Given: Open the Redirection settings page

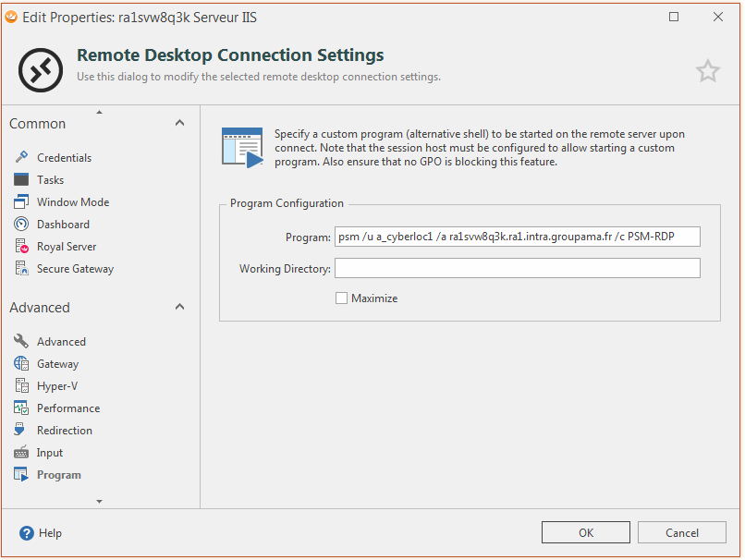Looking at the screenshot, I should [64, 431].
